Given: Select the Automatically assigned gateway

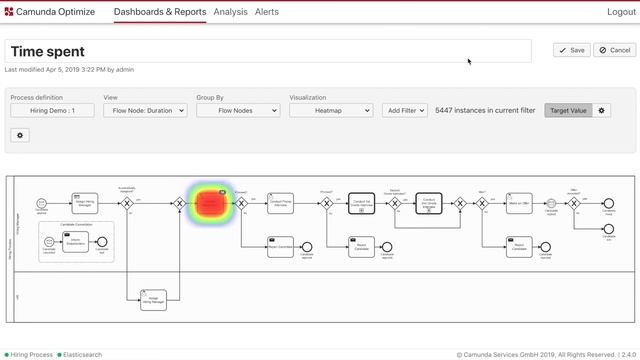Looking at the screenshot, I should 127,203.
